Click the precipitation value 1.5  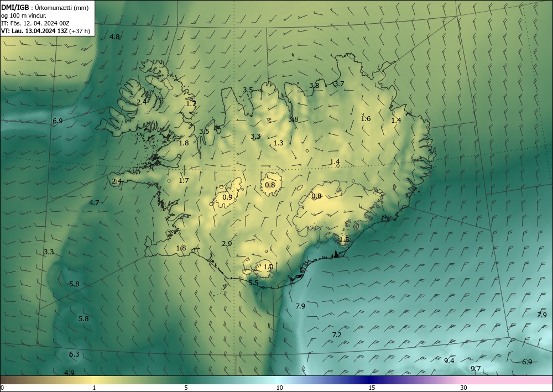pos(344,240)
